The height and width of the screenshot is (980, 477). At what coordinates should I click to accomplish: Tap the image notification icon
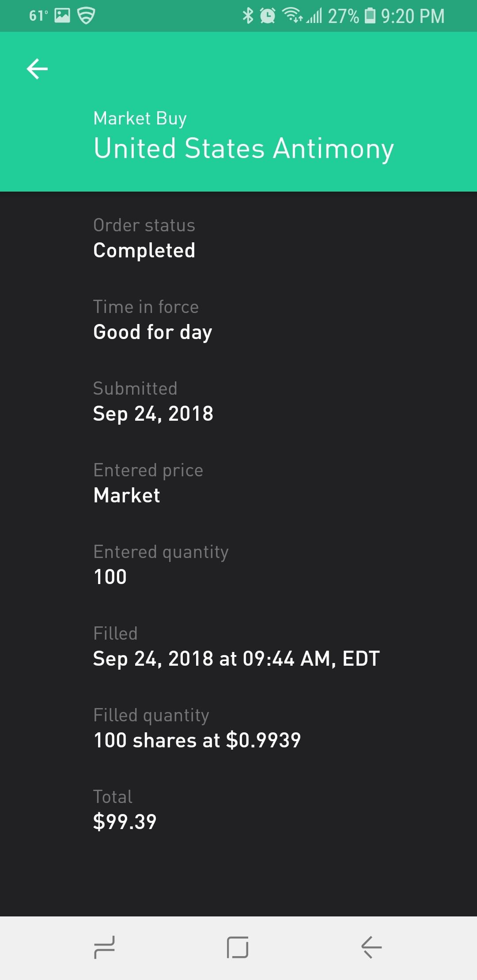click(x=62, y=16)
